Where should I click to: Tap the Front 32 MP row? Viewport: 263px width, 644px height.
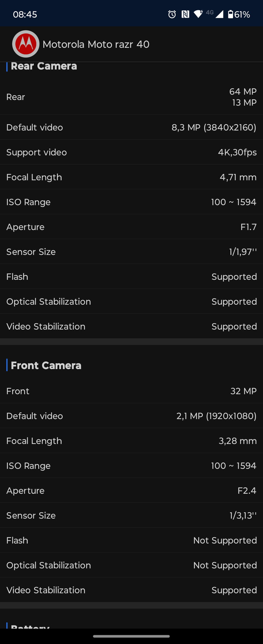coord(131,391)
